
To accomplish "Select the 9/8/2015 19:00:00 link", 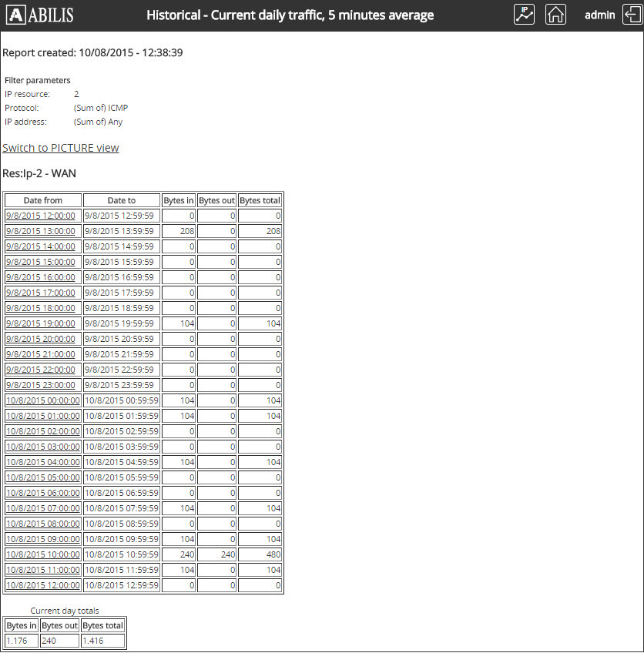I will coord(40,323).
